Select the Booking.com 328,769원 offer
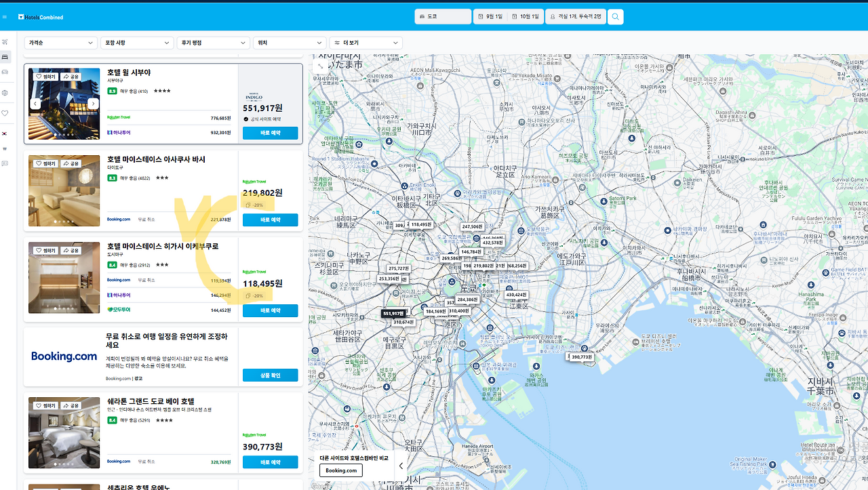The height and width of the screenshot is (490, 868). coord(169,462)
